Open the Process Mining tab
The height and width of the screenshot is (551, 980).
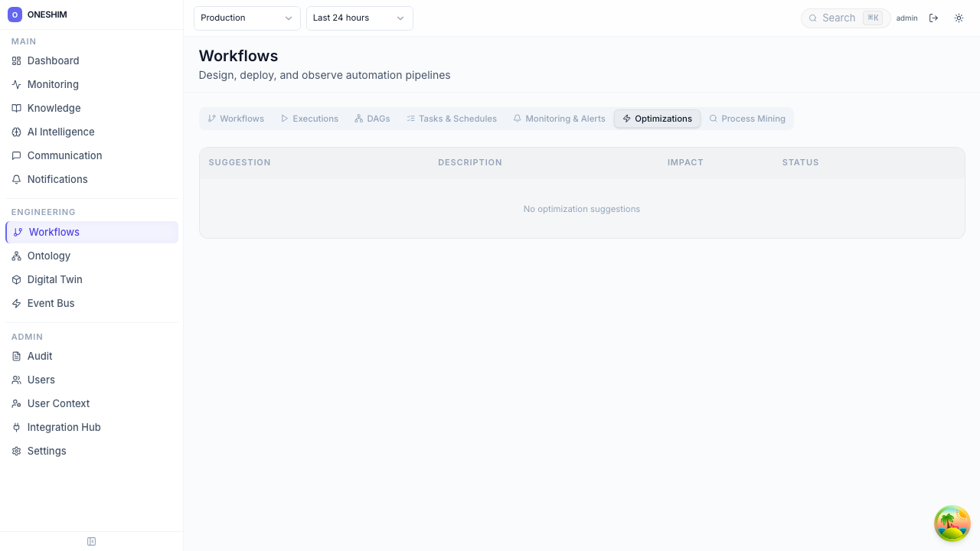tap(747, 119)
